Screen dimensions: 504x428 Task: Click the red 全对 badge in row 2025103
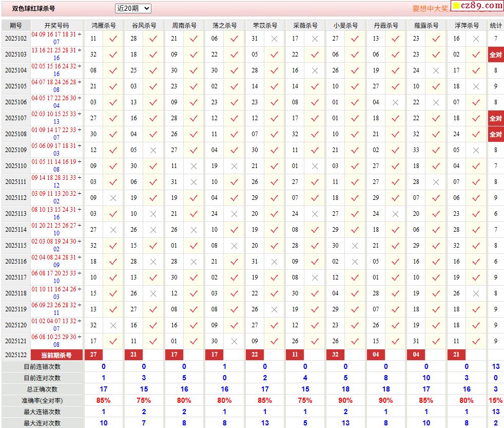point(495,54)
